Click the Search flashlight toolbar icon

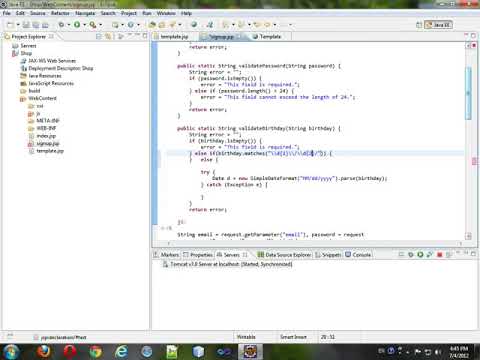pyautogui.click(x=172, y=25)
